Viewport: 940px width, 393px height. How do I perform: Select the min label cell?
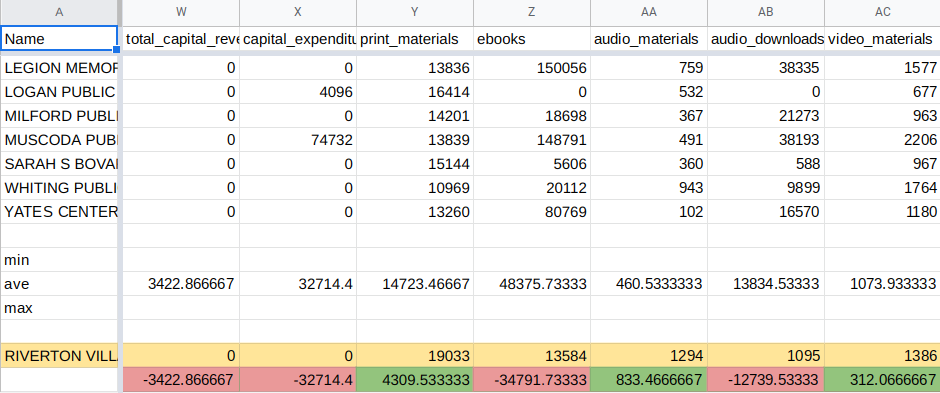(x=59, y=260)
